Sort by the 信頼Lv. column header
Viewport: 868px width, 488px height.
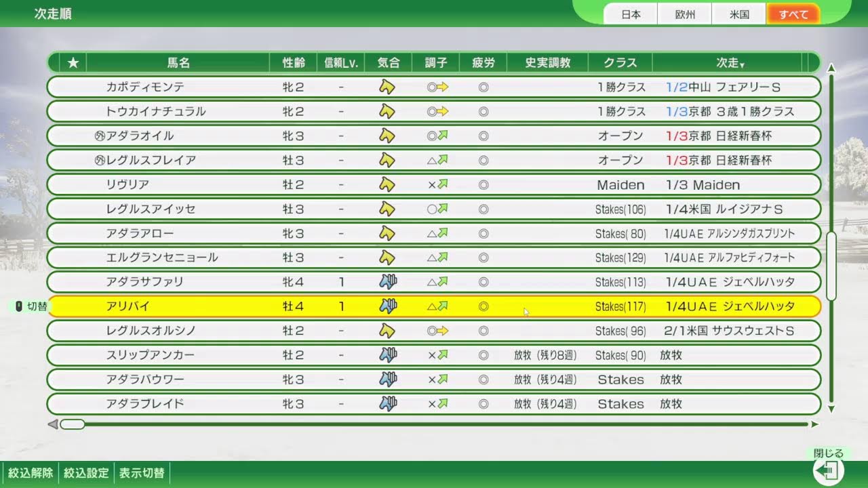click(x=340, y=63)
